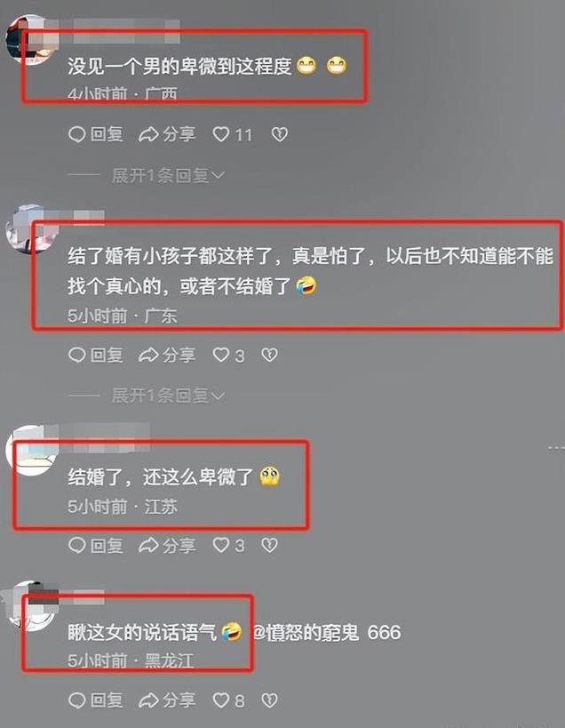Viewport: 565px width, 728px height.
Task: Like the Guangdong comment about marriage
Action: [x=228, y=356]
